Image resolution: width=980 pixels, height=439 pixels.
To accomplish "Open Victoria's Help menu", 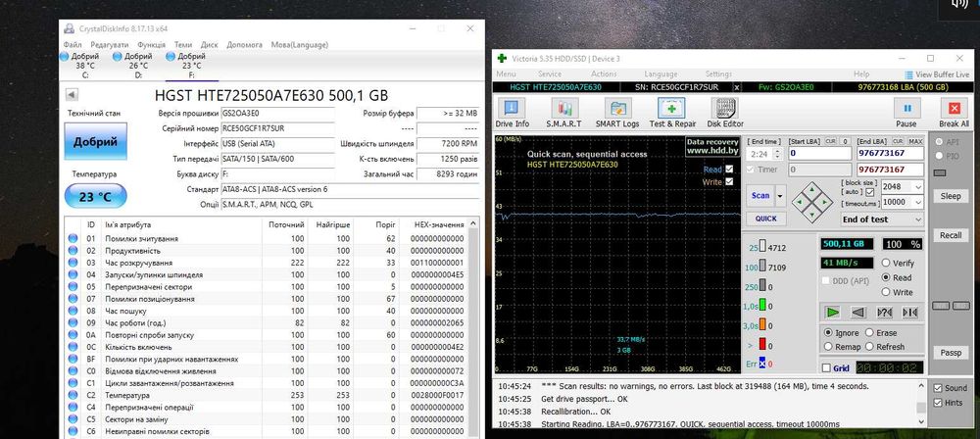I will (861, 73).
